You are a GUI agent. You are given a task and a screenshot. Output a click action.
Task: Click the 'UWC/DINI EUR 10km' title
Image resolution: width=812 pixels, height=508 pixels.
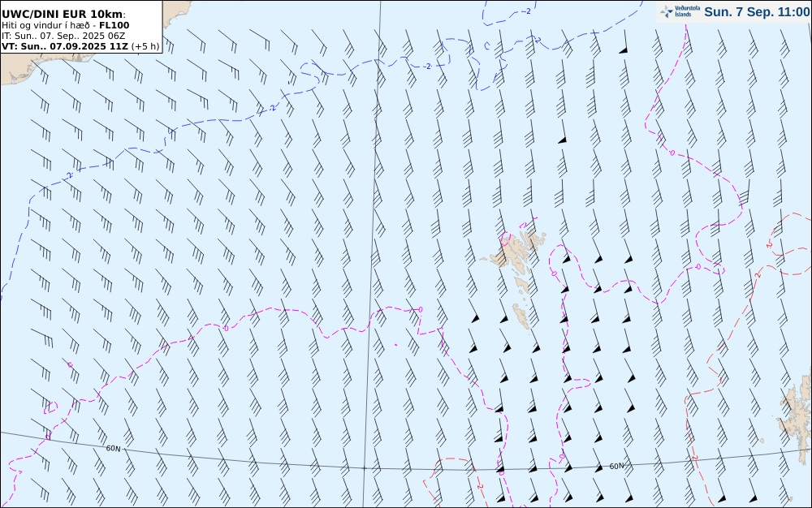pyautogui.click(x=63, y=15)
